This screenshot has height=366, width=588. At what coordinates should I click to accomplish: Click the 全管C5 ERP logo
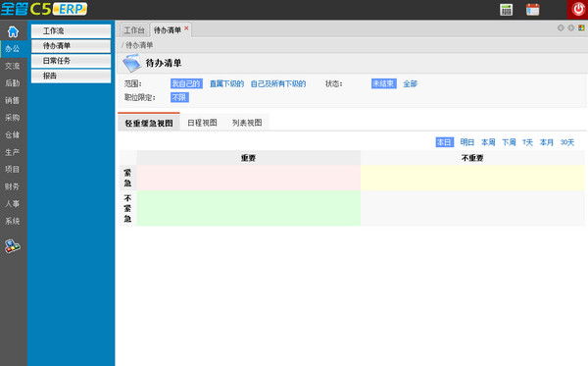[44, 9]
